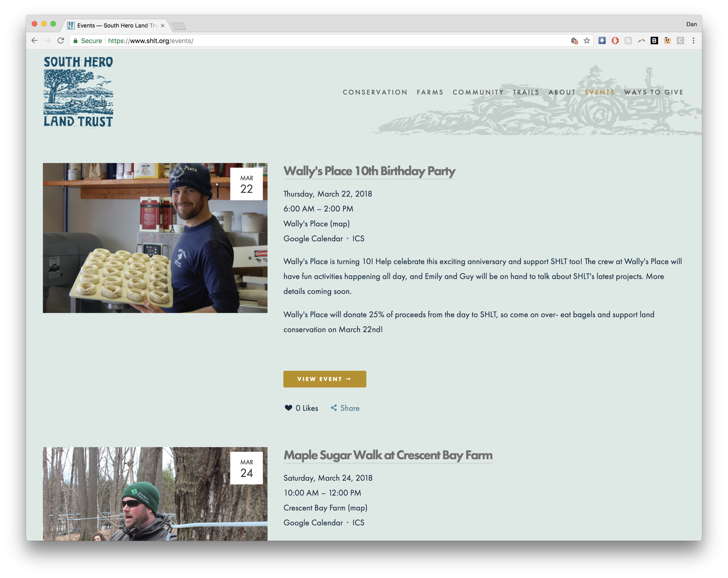Open Chrome's three-dot menu
The height and width of the screenshot is (578, 728).
point(693,41)
